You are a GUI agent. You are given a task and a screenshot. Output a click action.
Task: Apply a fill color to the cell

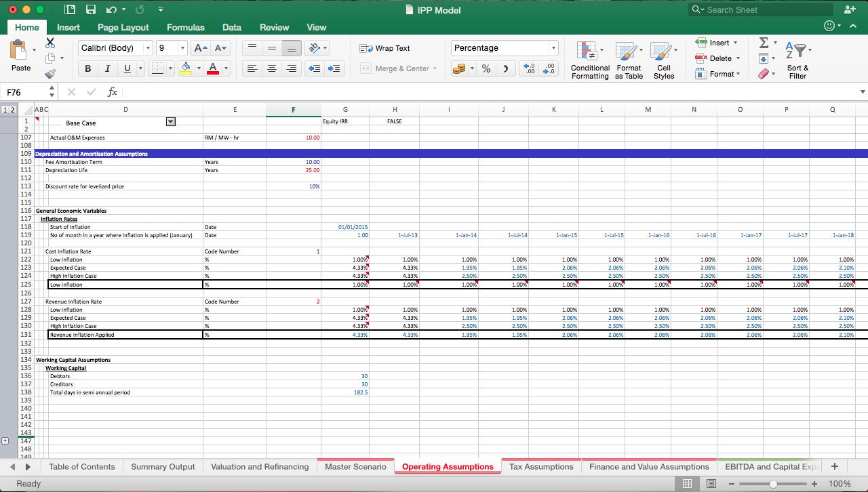click(x=186, y=68)
